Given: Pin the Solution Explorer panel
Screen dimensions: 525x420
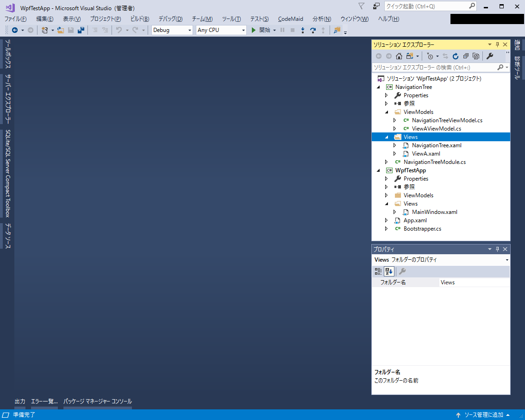Looking at the screenshot, I should coord(498,44).
